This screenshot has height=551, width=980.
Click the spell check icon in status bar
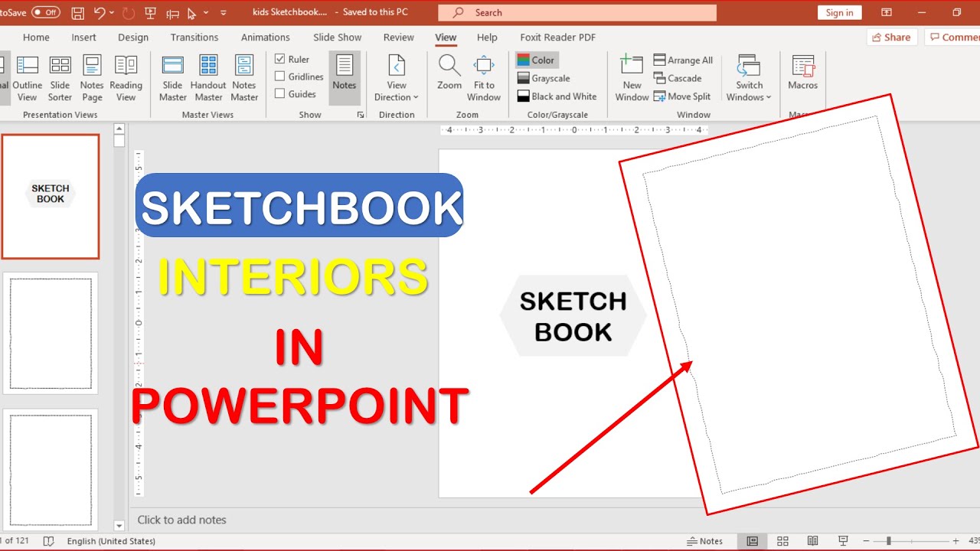point(49,541)
